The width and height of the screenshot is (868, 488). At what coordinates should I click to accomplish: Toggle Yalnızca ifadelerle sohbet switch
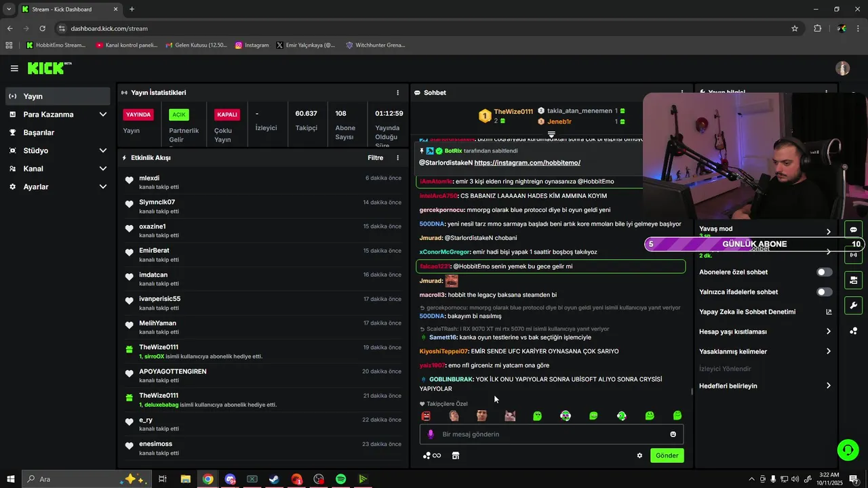(824, 292)
